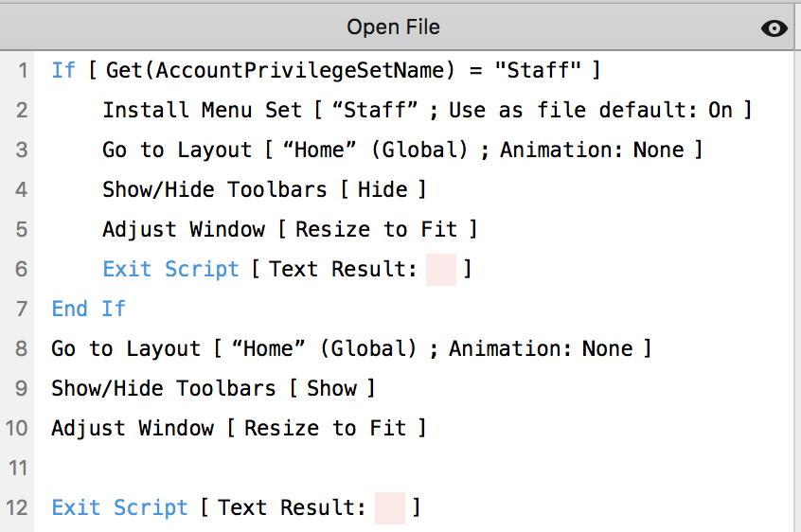Click the empty Text Result field on line 6
Screen dimensions: 801x532
click(x=441, y=270)
